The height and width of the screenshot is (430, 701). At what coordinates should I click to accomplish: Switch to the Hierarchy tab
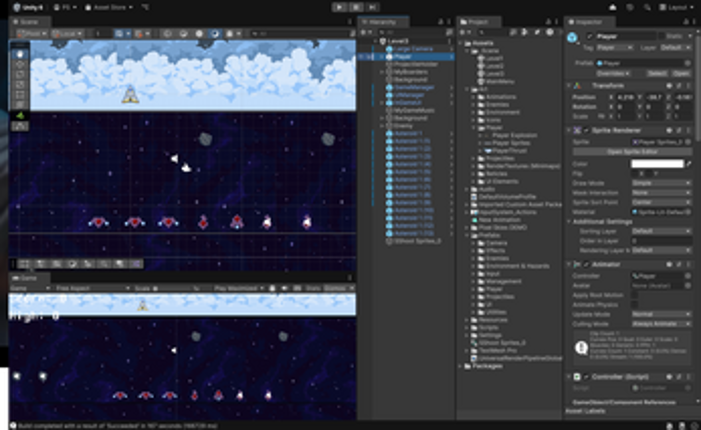click(383, 21)
